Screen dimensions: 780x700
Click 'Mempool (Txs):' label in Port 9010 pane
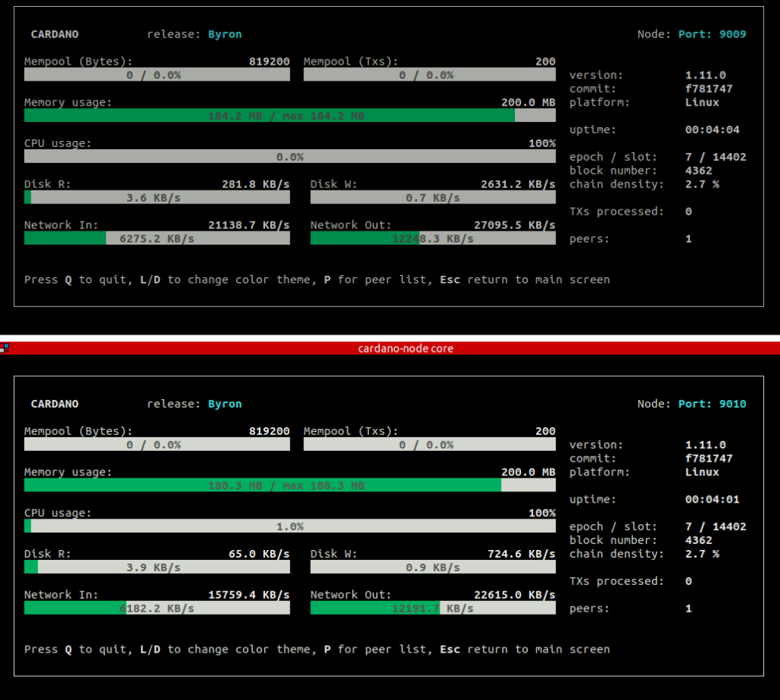(x=351, y=431)
